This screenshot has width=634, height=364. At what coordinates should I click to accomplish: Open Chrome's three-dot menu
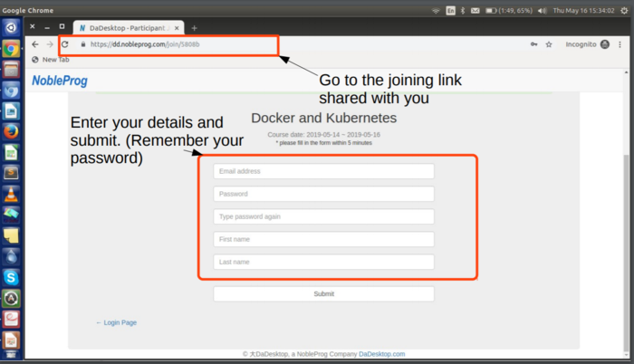[620, 44]
